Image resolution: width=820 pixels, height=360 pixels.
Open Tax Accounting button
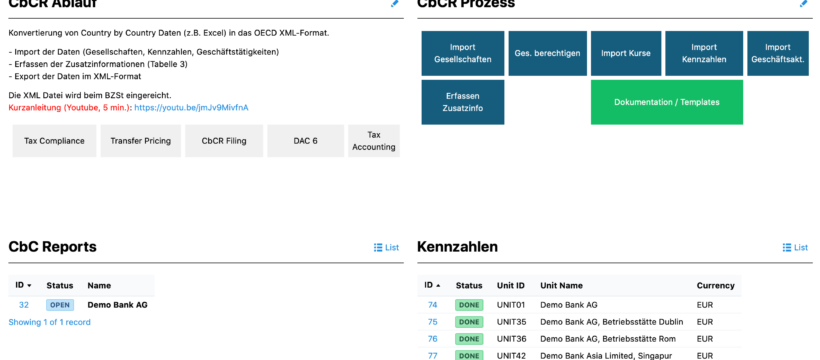pos(374,141)
